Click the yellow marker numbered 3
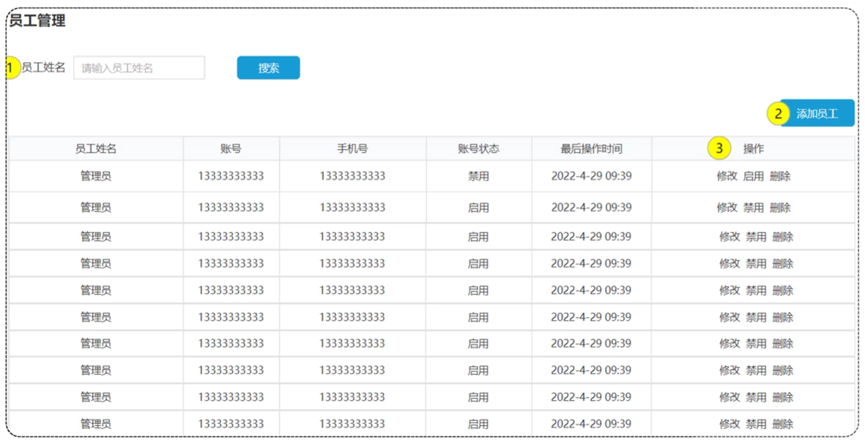 tap(719, 149)
